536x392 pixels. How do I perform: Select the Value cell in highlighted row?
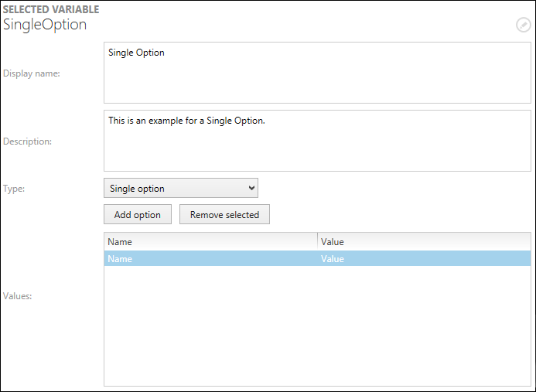point(424,259)
